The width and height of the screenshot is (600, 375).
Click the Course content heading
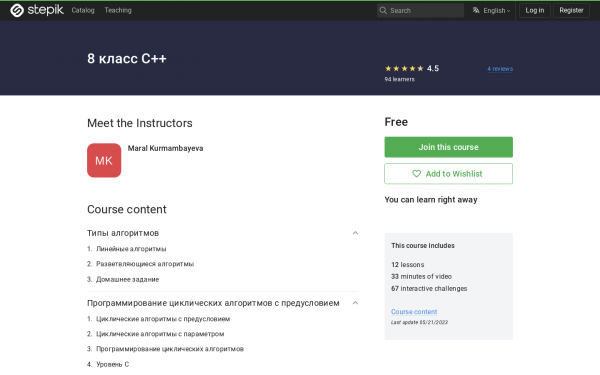point(127,209)
